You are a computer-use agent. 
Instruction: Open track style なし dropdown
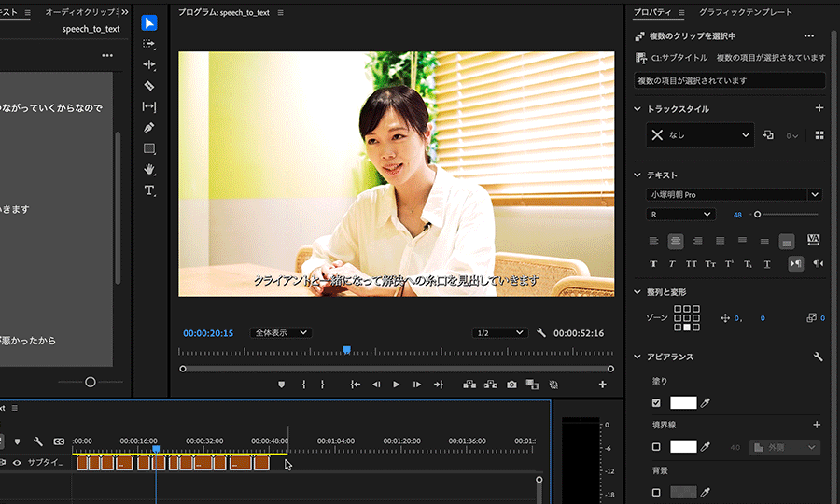click(x=700, y=135)
